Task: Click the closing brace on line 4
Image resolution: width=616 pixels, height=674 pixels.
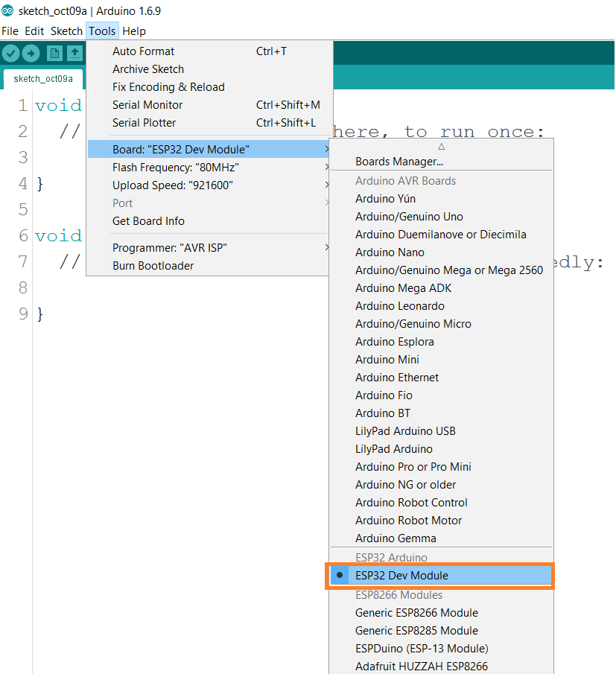Action: tap(40, 184)
